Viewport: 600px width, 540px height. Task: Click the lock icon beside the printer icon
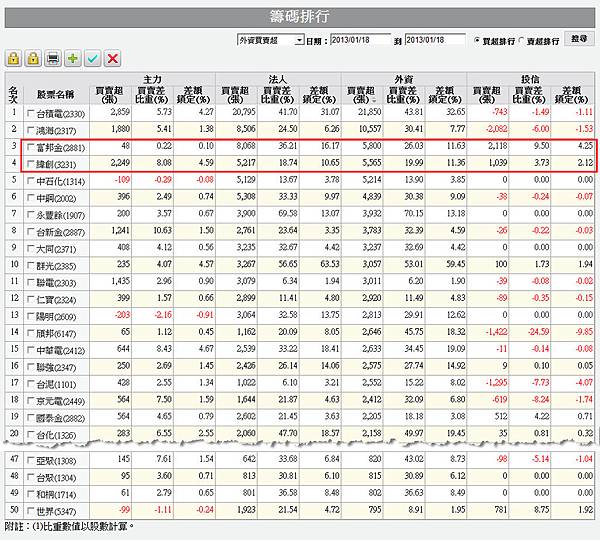click(x=33, y=59)
